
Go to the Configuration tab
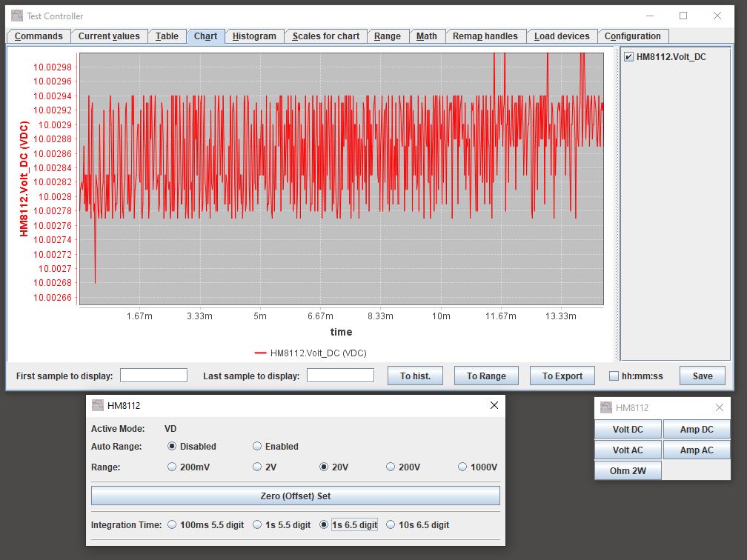click(632, 36)
